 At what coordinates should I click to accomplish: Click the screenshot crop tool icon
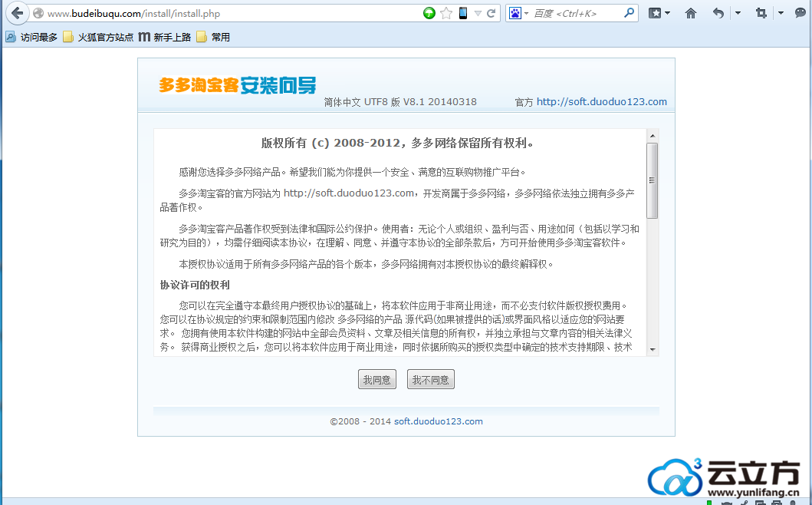coord(761,13)
